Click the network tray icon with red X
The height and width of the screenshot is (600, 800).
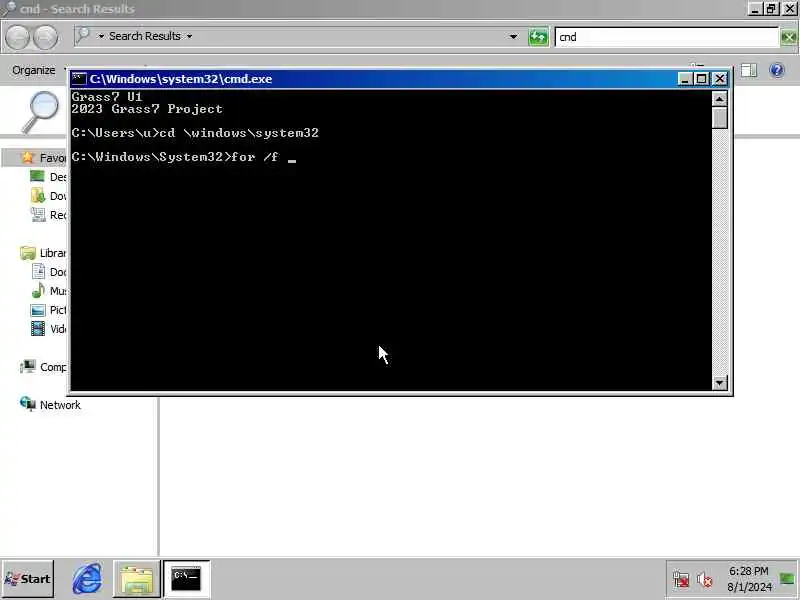click(x=681, y=580)
